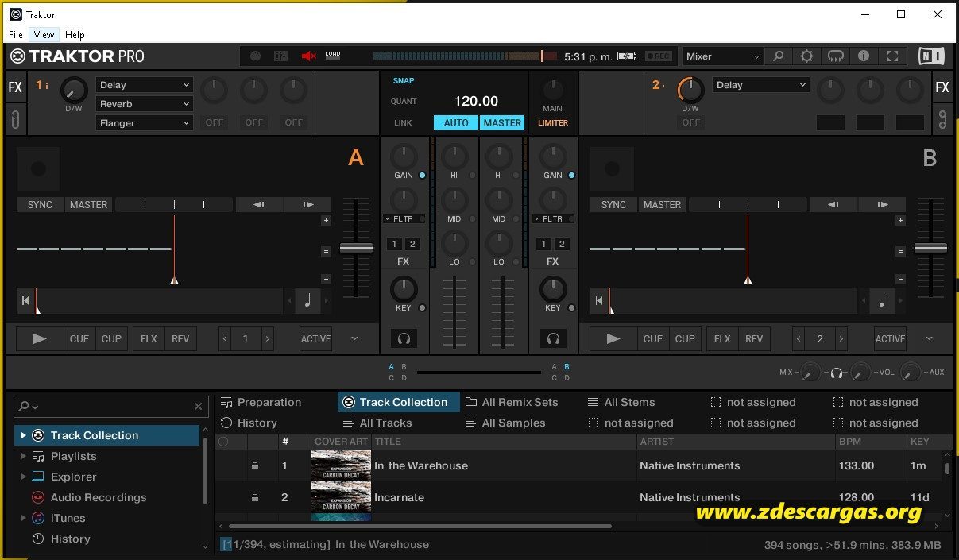Toggle MASTER clock button in center panel

502,123
